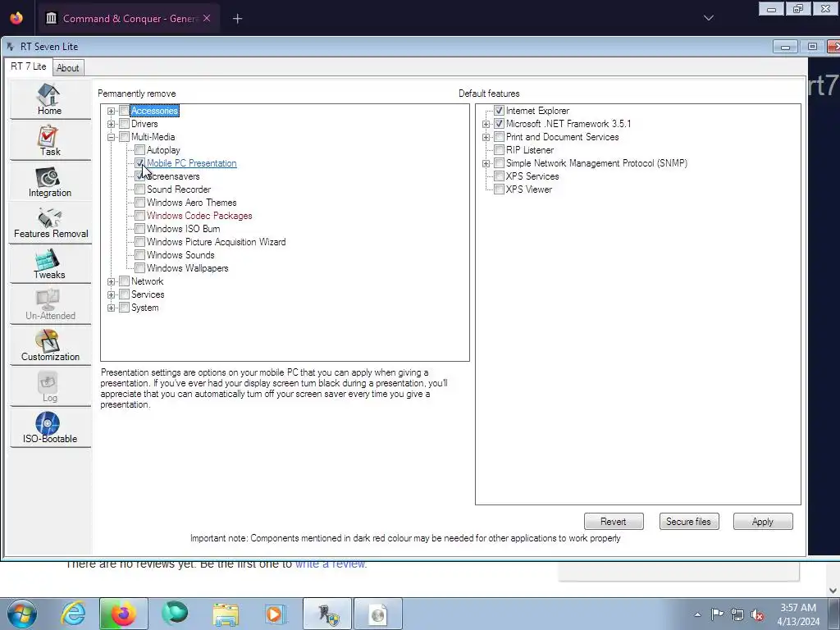Viewport: 840px width, 630px height.
Task: Open the disc image taskbar icon
Action: (377, 614)
